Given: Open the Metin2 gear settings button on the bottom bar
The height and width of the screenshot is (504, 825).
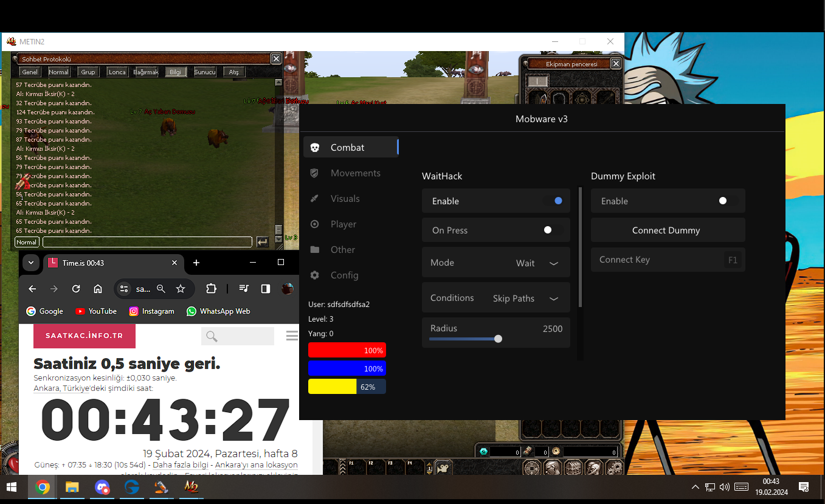Looking at the screenshot, I should [x=614, y=468].
